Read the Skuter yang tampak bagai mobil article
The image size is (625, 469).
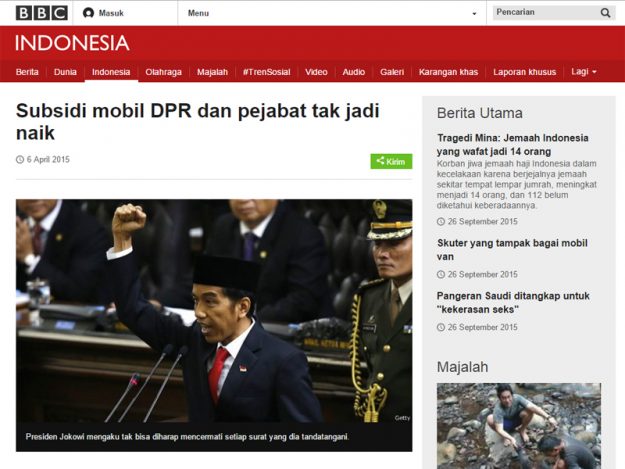(x=512, y=242)
